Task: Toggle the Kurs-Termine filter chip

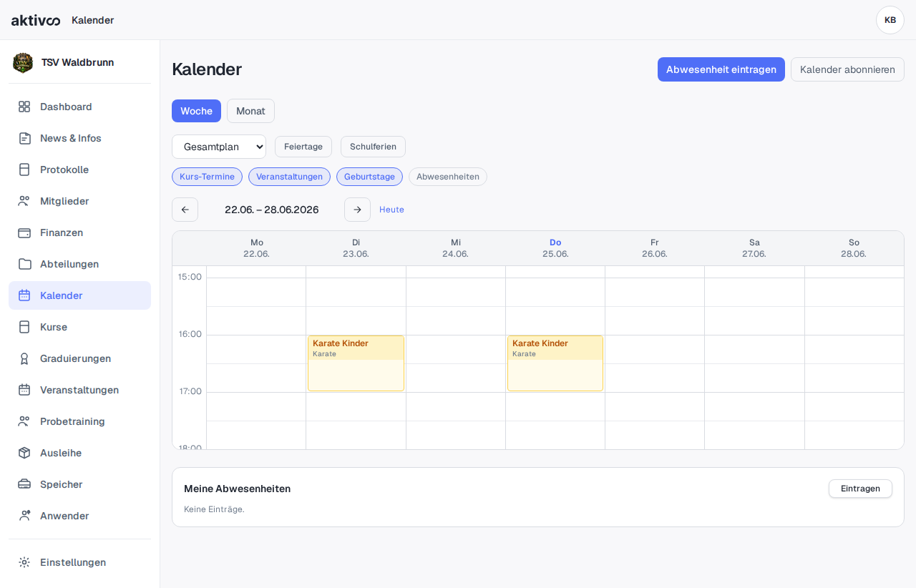Action: coord(207,177)
